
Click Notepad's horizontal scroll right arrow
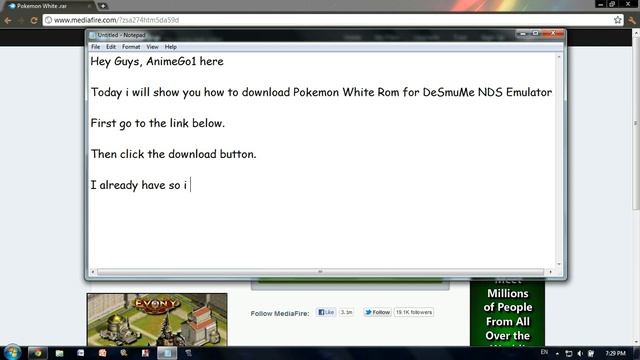pyautogui.click(x=551, y=272)
